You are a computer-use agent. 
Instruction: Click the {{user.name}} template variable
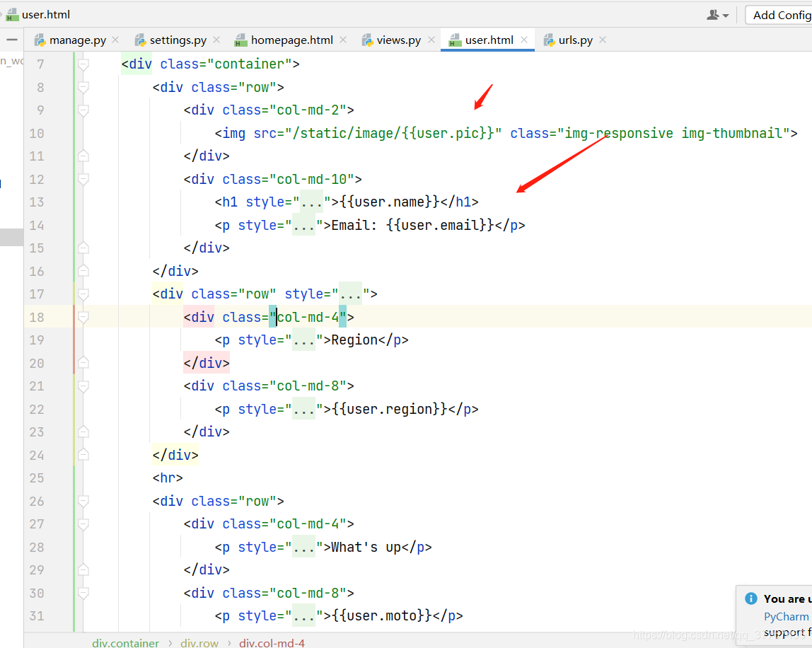click(390, 202)
